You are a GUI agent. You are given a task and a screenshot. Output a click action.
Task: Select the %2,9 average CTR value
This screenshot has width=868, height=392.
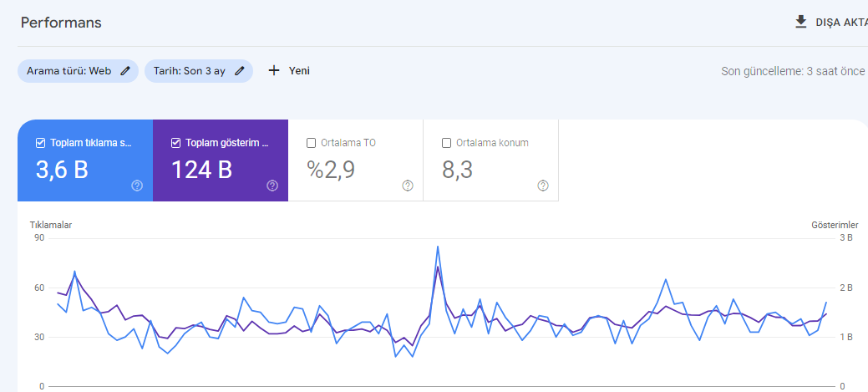(331, 170)
